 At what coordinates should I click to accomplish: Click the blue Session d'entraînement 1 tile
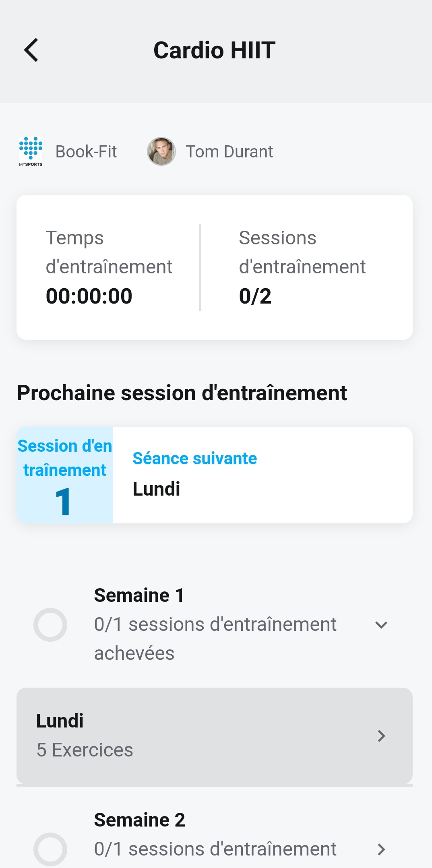pyautogui.click(x=65, y=475)
